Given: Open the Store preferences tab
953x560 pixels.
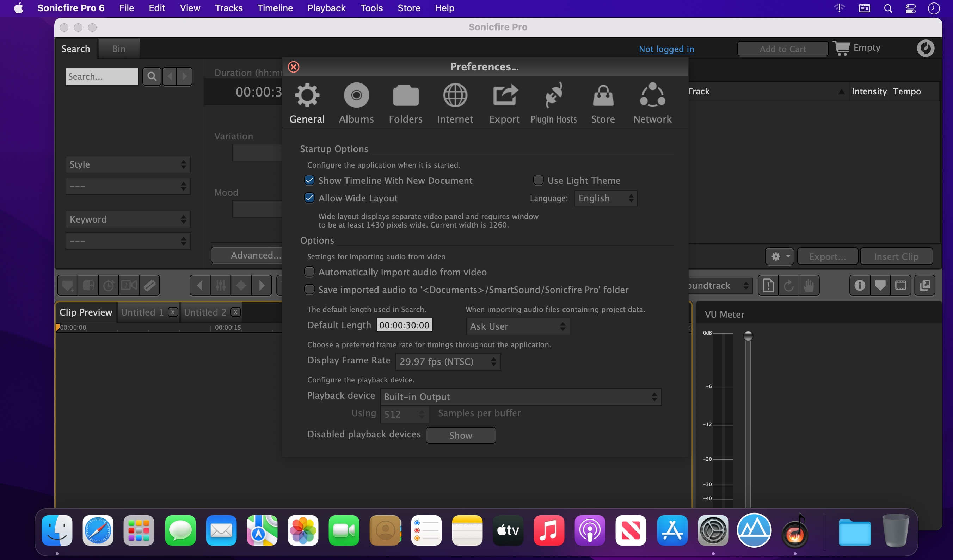Looking at the screenshot, I should click(x=603, y=103).
